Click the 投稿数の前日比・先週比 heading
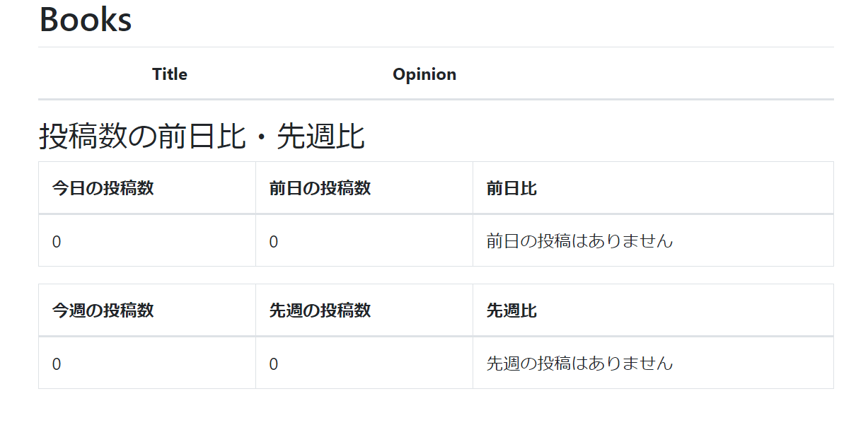This screenshot has height=430, width=868. 202,136
